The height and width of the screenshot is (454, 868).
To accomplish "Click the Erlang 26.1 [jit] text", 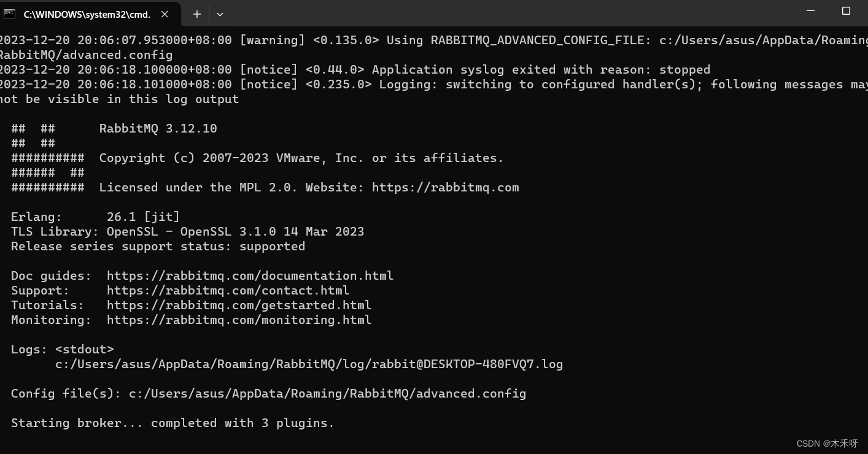I will (95, 217).
